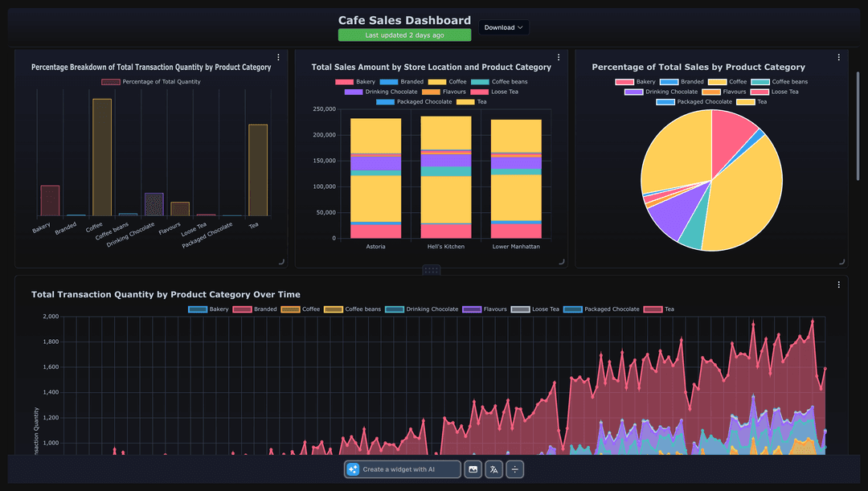Open the time series chart options menu
This screenshot has width=868, height=491.
(x=839, y=284)
